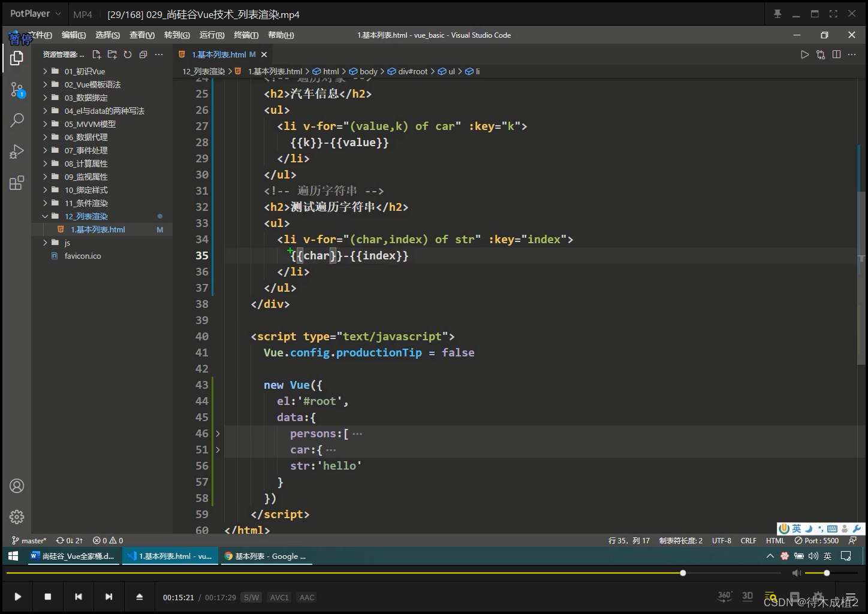Unfold the persons array on line 46
868x614 pixels.
coord(218,434)
